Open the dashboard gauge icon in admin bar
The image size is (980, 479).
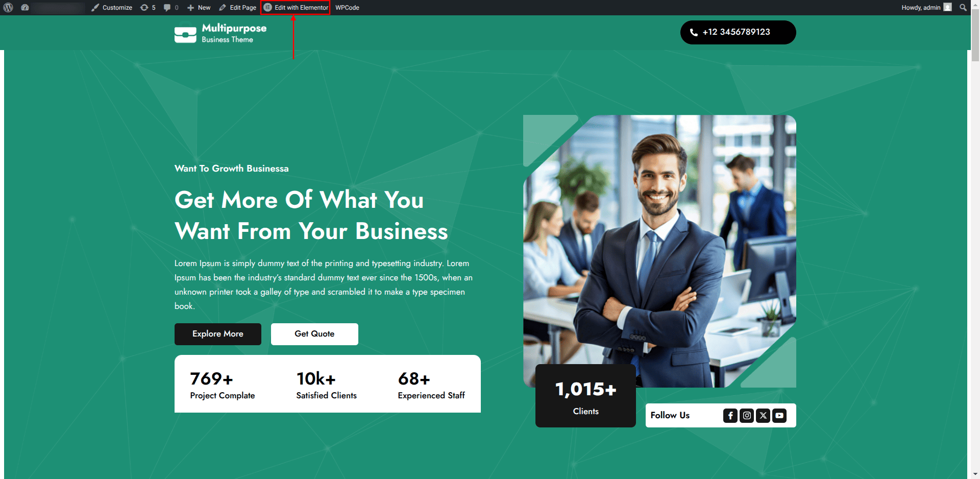pos(25,8)
